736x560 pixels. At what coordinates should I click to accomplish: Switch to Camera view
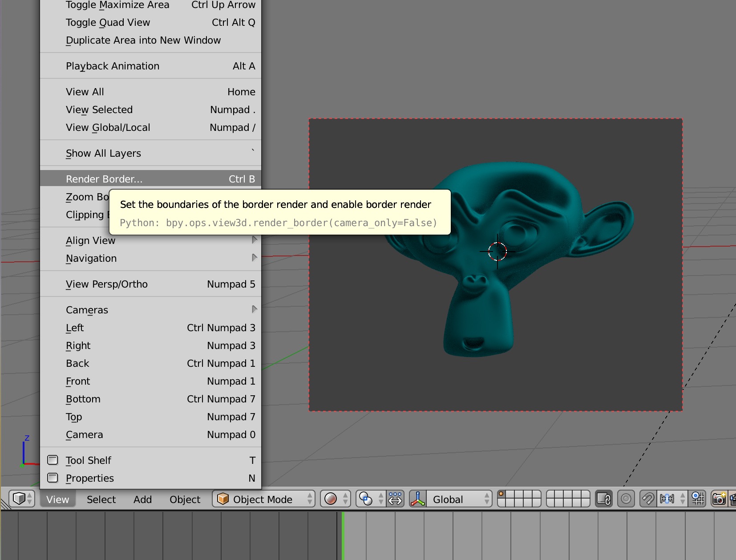click(150, 434)
